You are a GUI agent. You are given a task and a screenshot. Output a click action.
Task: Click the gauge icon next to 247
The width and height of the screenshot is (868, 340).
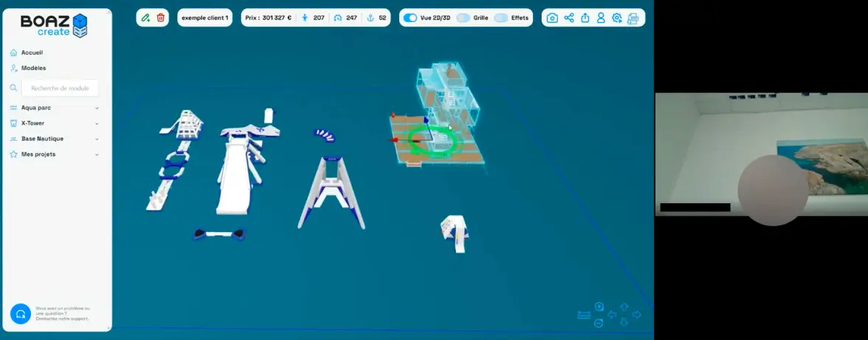(338, 18)
